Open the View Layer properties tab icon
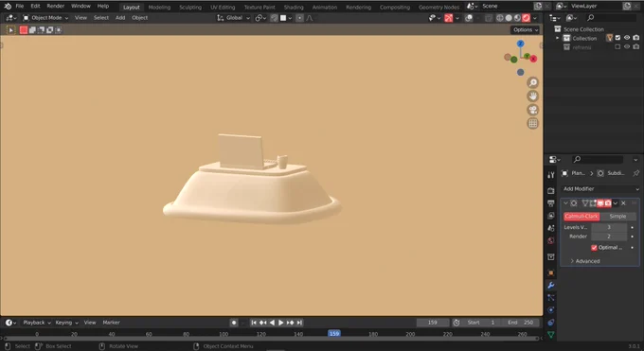The height and width of the screenshot is (351, 644). [x=551, y=216]
